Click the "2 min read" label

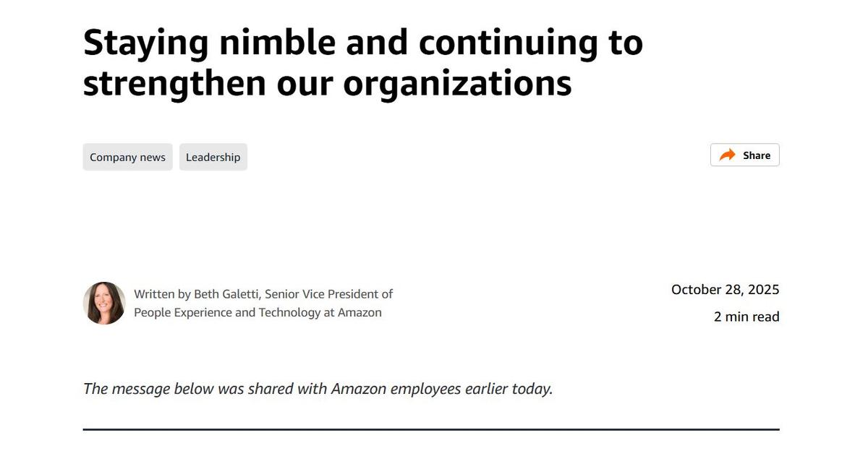746,317
